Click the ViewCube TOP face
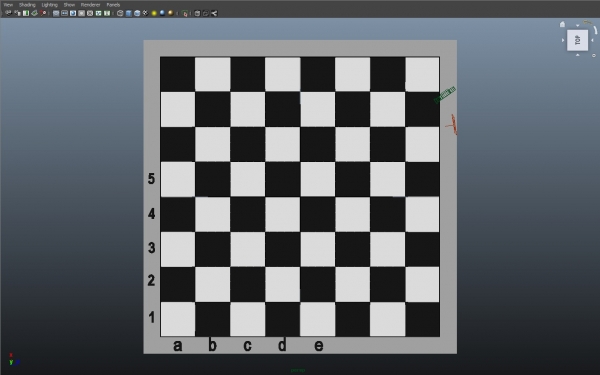The height and width of the screenshot is (375, 600). pyautogui.click(x=577, y=40)
